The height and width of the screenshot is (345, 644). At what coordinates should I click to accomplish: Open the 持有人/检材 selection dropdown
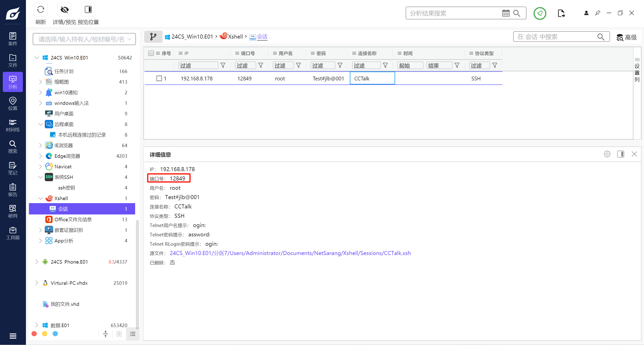point(84,39)
